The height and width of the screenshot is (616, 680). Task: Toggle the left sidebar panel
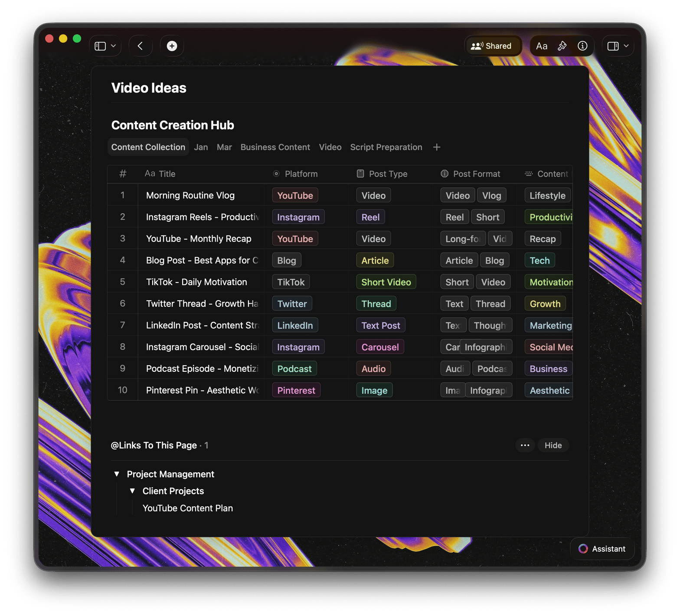point(100,46)
